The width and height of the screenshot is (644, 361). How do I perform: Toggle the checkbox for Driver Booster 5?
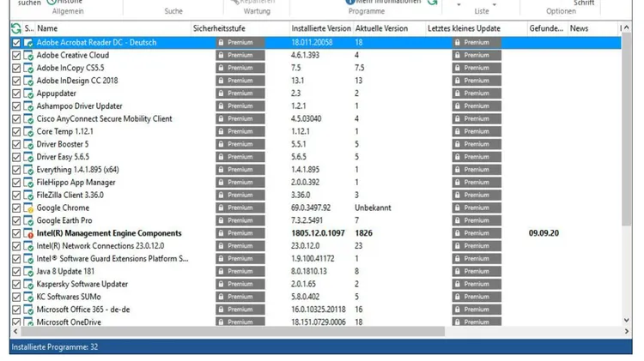point(16,144)
